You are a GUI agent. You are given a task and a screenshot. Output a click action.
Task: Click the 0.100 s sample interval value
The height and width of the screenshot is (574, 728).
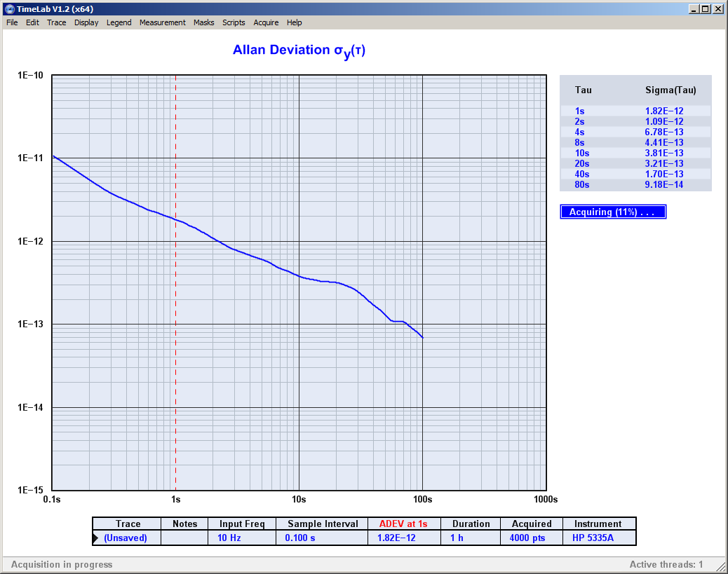click(x=300, y=538)
